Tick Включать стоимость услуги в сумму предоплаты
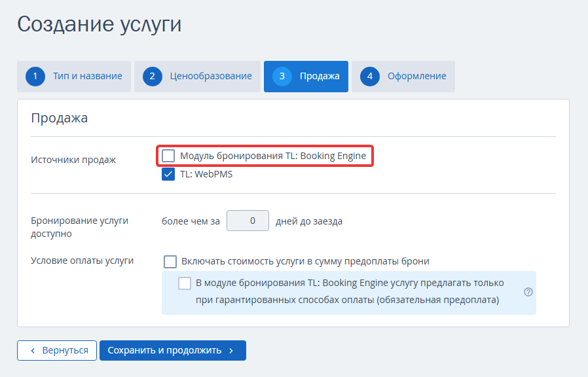The image size is (588, 377). pyautogui.click(x=170, y=262)
